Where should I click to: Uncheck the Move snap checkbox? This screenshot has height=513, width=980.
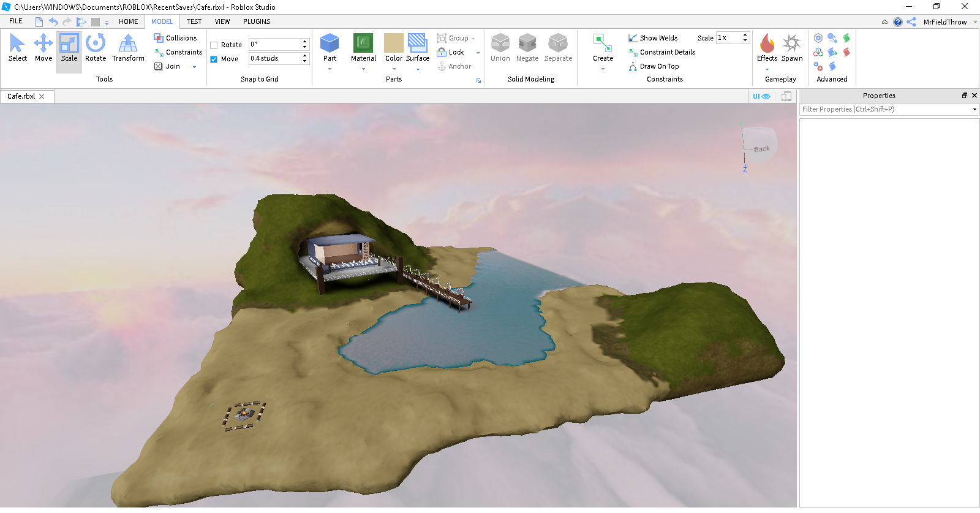pos(214,59)
